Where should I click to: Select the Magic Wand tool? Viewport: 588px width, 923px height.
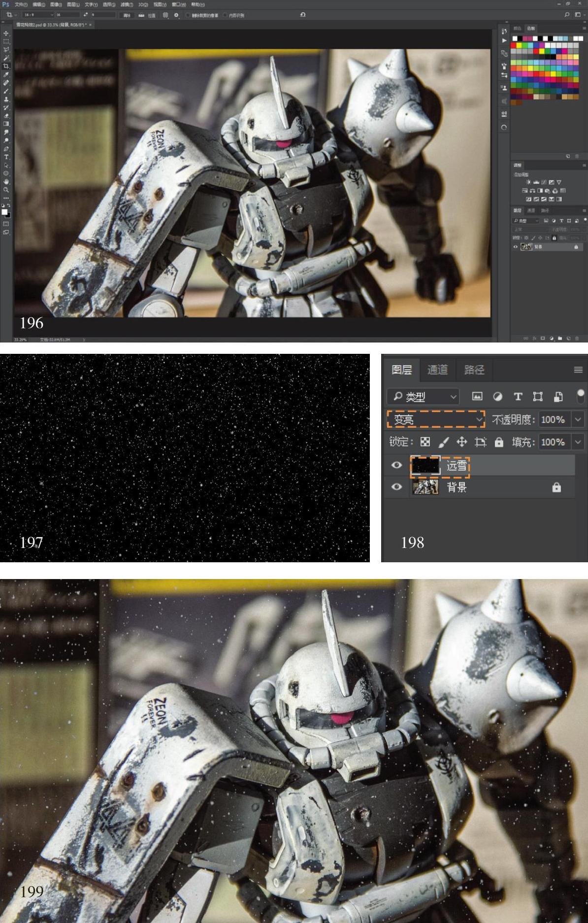click(6, 58)
